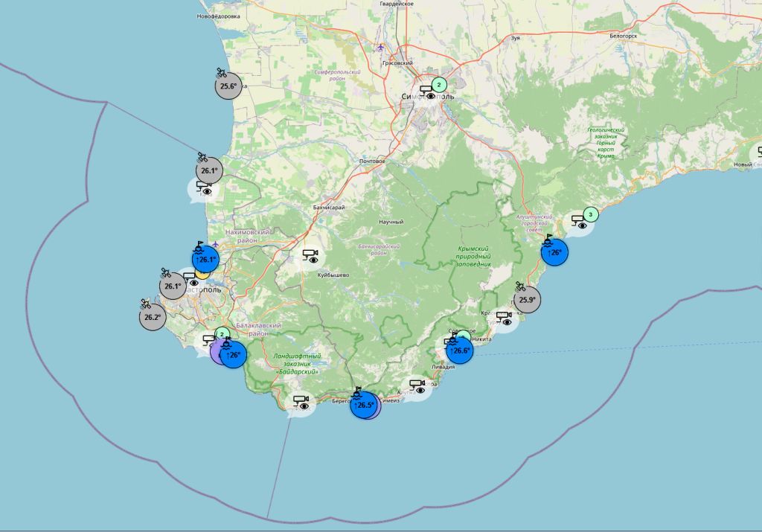762x532 pixels.
Task: Click the Крымский природный заповедник label
Action: click(473, 257)
